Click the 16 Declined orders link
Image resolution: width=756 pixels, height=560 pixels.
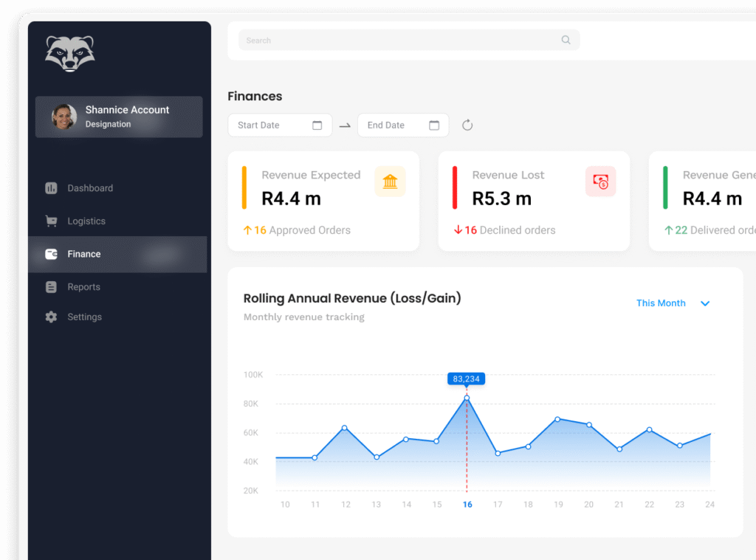pos(505,230)
